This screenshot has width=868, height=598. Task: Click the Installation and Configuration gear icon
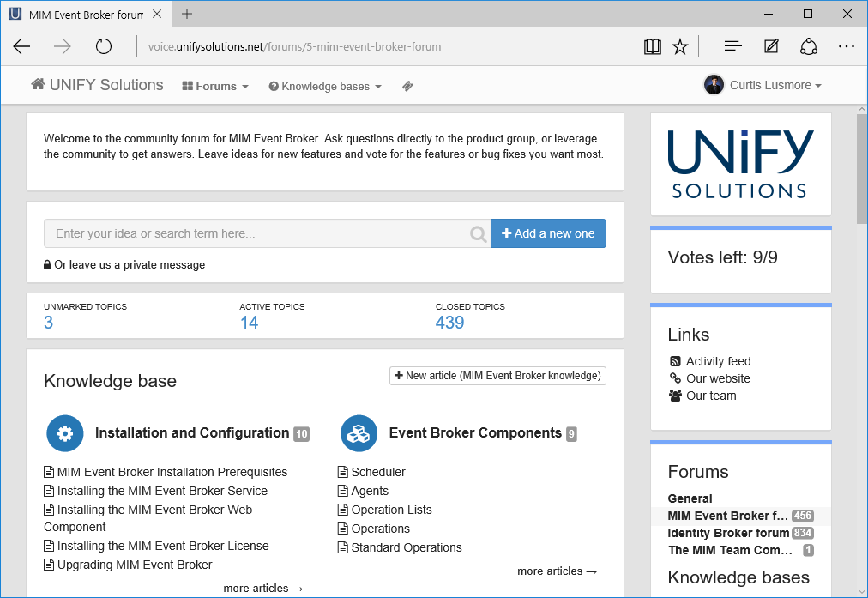coord(65,433)
